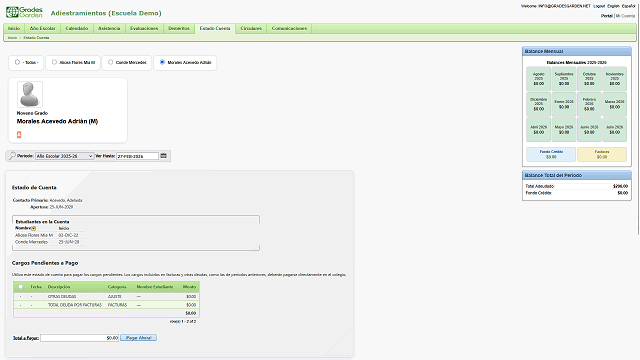Click the OTRAS DEUDAS charge row

(x=106, y=296)
